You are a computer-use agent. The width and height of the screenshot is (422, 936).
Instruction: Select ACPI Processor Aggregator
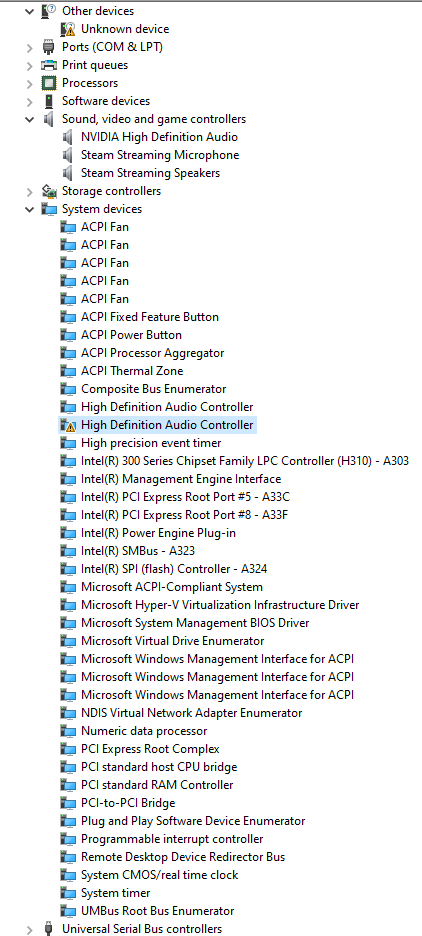click(x=152, y=353)
